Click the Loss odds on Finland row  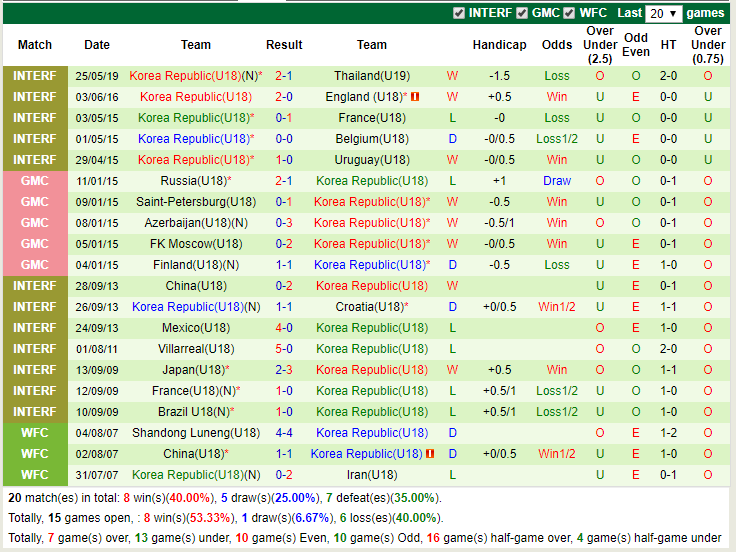pyautogui.click(x=557, y=265)
